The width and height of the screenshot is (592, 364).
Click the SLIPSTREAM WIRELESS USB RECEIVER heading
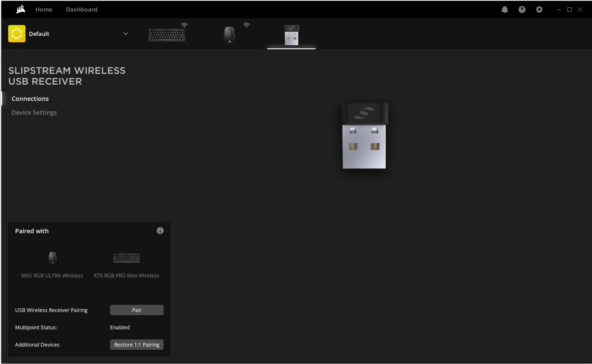tap(67, 76)
